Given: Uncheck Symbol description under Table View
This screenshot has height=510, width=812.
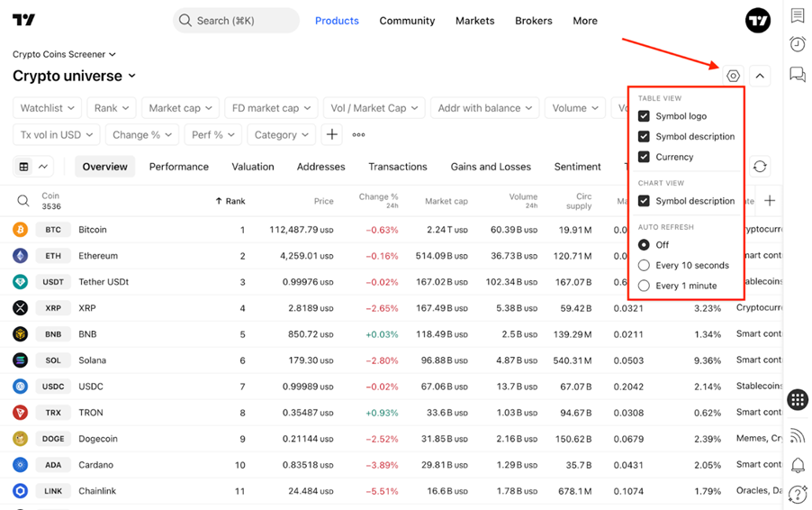Looking at the screenshot, I should point(644,136).
